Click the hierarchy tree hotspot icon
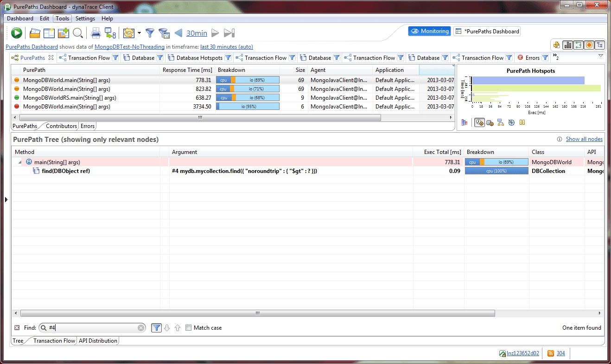The width and height of the screenshot is (611, 364). point(501,122)
